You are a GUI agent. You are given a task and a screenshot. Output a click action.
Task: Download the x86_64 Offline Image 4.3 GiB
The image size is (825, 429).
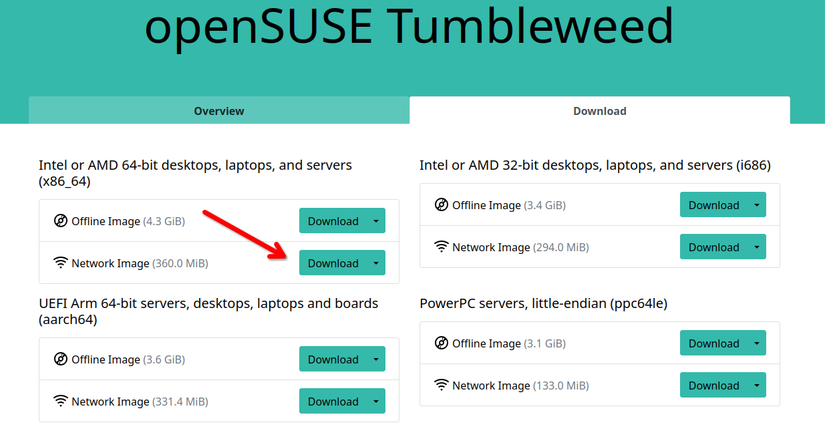click(x=333, y=221)
